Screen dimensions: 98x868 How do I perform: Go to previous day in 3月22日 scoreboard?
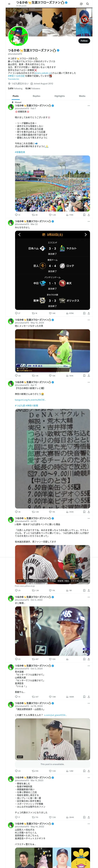pos(19,235)
